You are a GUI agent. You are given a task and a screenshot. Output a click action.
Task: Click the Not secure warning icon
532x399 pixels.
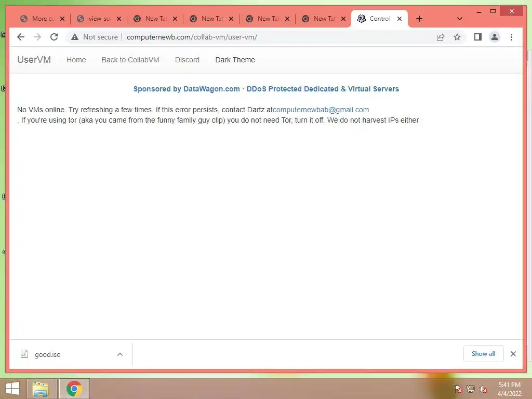75,37
